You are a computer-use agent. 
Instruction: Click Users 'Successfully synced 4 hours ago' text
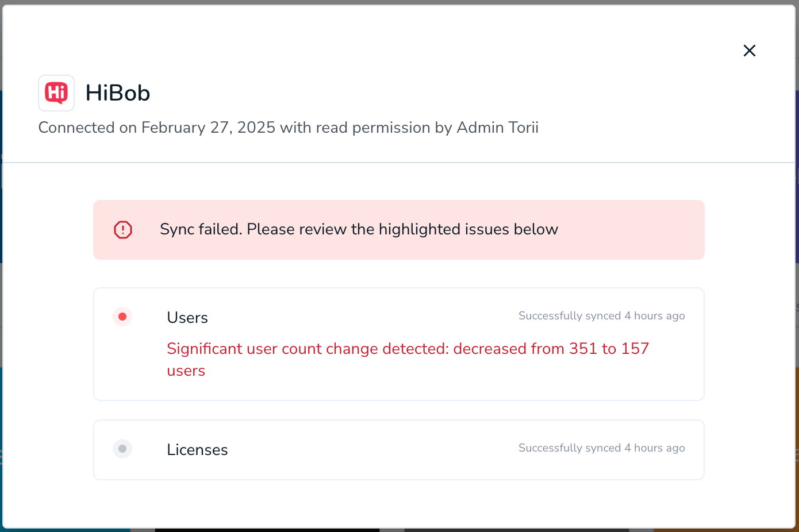[602, 316]
